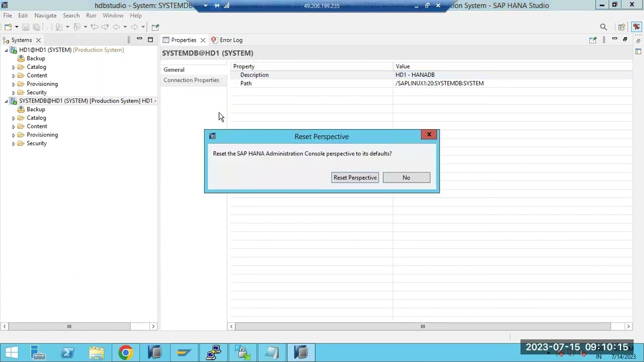This screenshot has width=644, height=362.
Task: Open the Properties view menu icon
Action: pyautogui.click(x=604, y=40)
